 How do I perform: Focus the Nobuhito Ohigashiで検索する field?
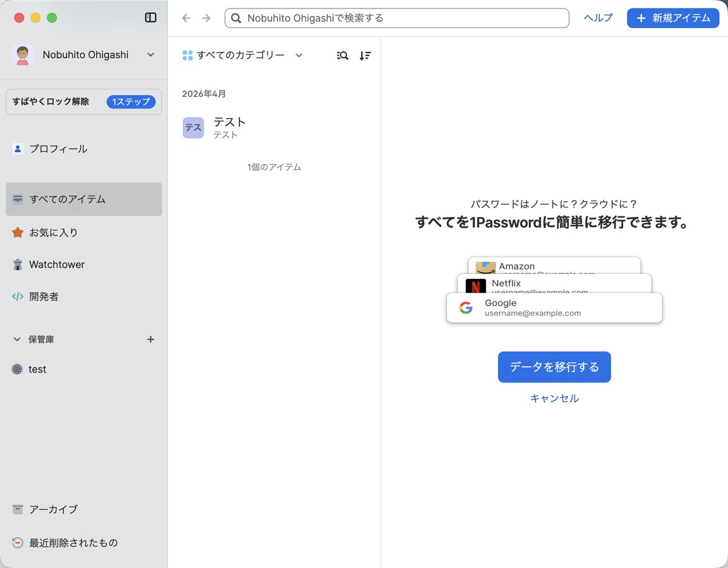(397, 18)
